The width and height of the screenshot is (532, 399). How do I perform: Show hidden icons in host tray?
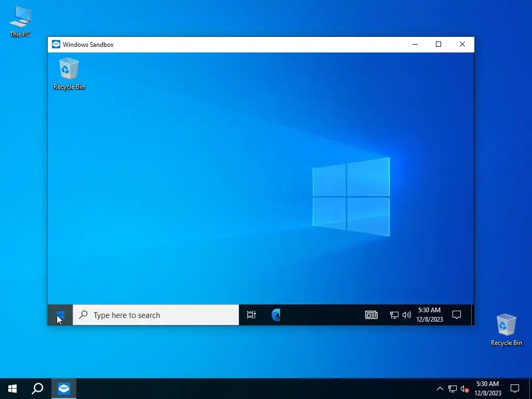tap(440, 389)
